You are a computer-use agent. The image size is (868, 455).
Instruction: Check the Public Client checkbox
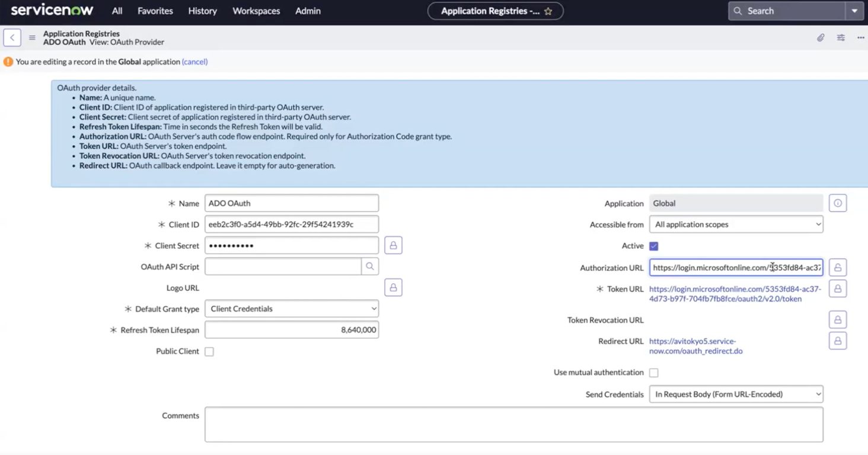[x=209, y=351]
